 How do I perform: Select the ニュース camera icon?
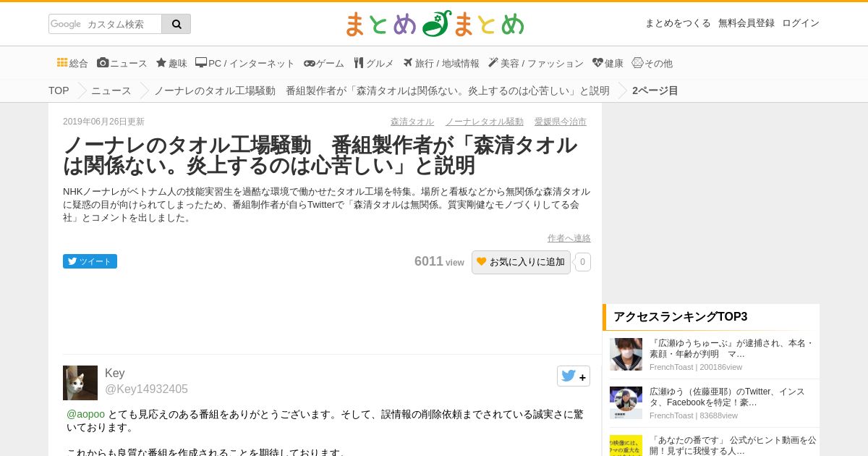pyautogui.click(x=103, y=63)
